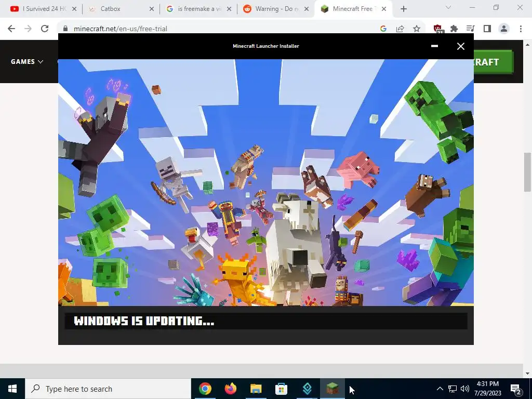Viewport: 532px width, 399px height.
Task: Bookmark this page with the star
Action: 417,29
